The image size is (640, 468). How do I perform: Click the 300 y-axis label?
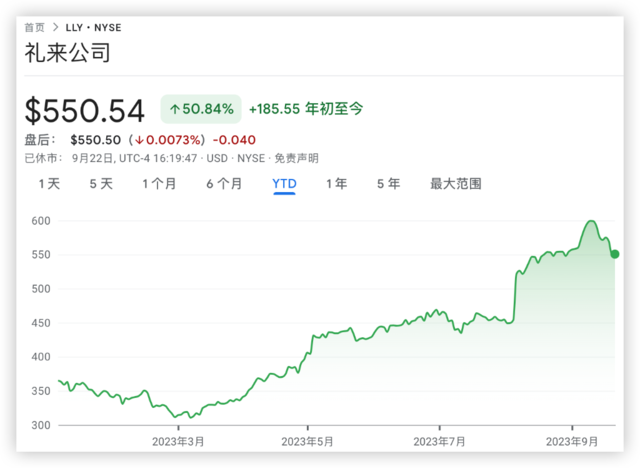pyautogui.click(x=41, y=425)
